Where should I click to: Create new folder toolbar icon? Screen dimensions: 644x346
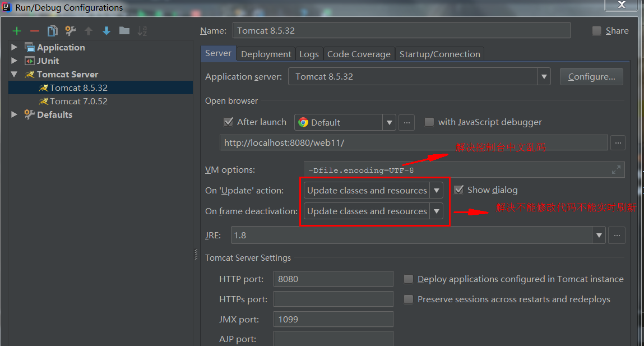pos(124,31)
